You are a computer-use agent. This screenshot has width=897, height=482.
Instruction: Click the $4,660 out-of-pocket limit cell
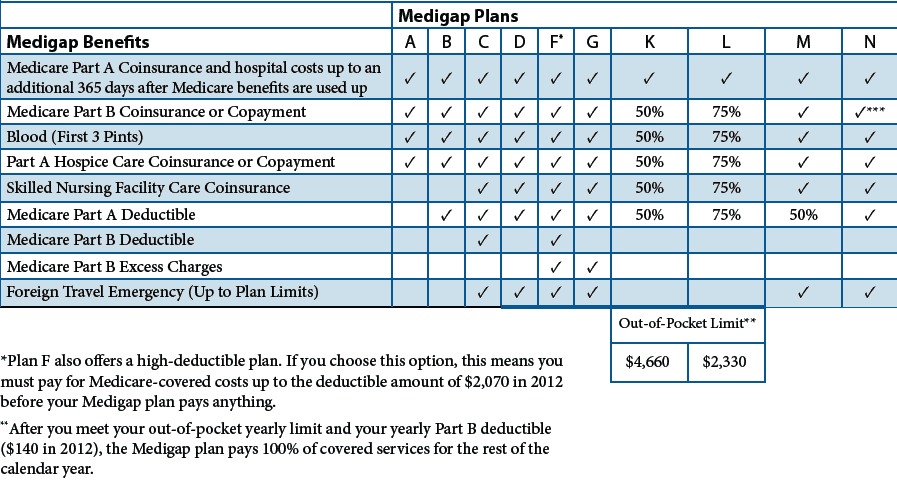pos(649,362)
